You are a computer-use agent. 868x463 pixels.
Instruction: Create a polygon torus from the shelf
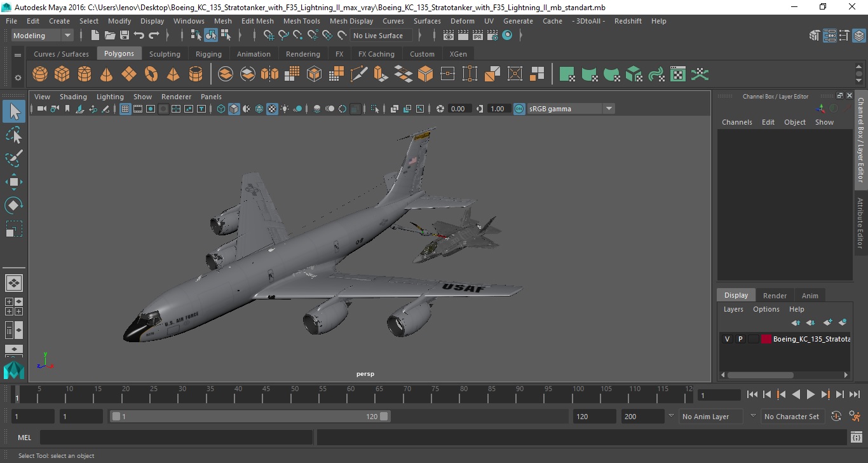pos(151,74)
